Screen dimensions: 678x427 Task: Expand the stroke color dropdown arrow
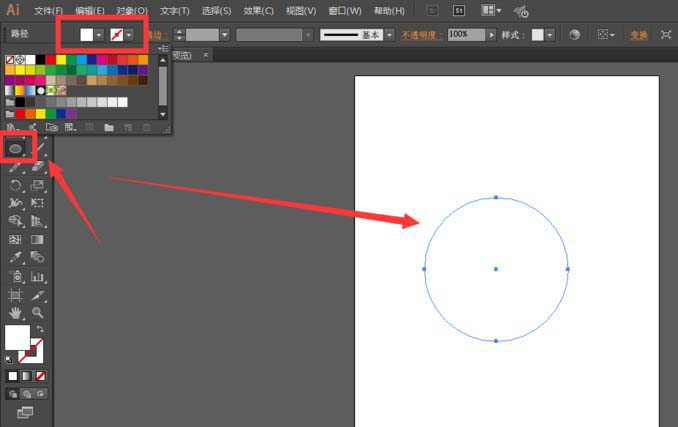(x=129, y=35)
